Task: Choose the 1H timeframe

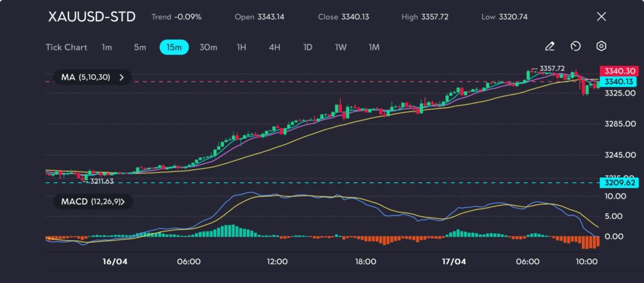Action: tap(241, 47)
